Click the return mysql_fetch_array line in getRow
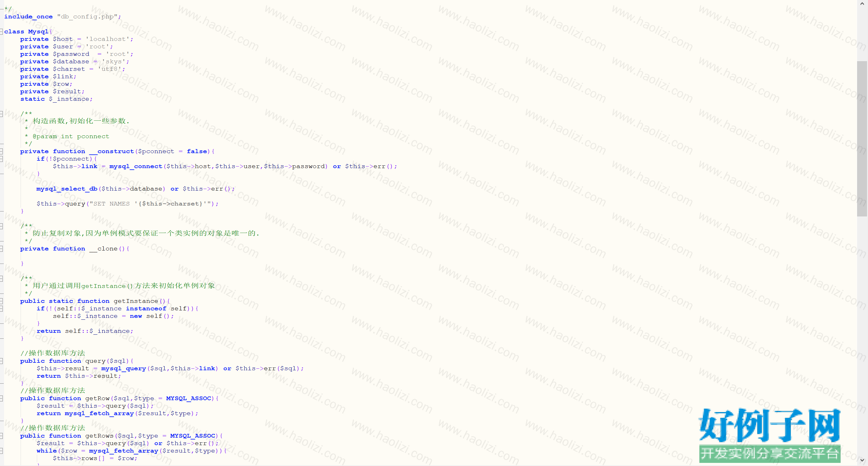 [x=117, y=414]
